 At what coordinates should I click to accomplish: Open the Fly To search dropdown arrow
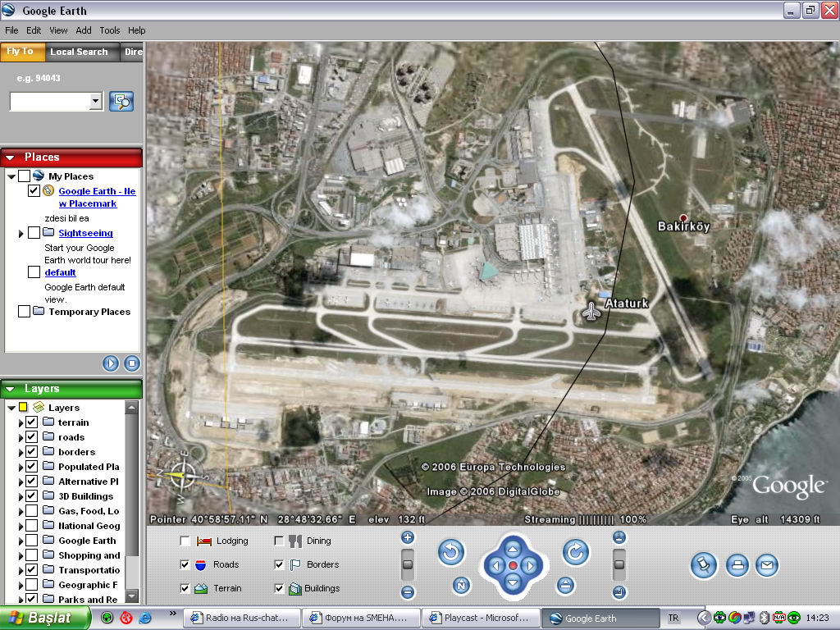[96, 101]
